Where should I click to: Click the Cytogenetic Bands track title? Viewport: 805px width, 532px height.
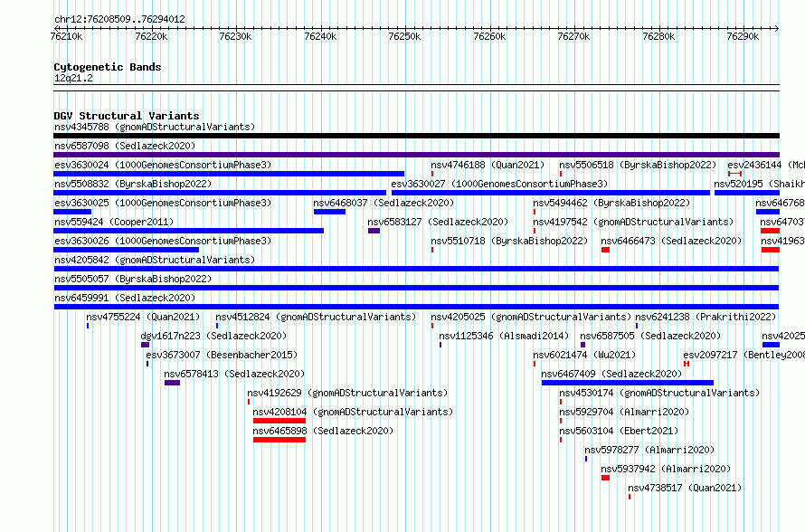pyautogui.click(x=108, y=67)
